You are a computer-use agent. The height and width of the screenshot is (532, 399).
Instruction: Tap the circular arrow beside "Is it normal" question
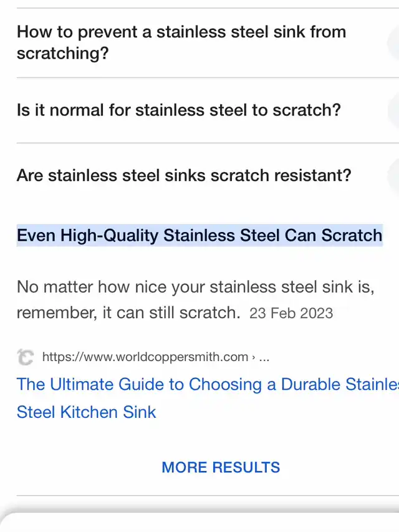point(393,110)
